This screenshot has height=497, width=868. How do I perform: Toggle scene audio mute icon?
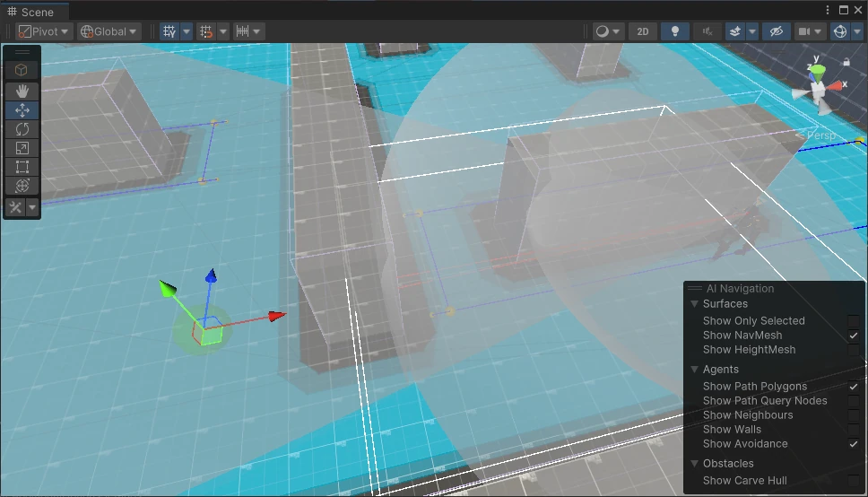point(707,31)
